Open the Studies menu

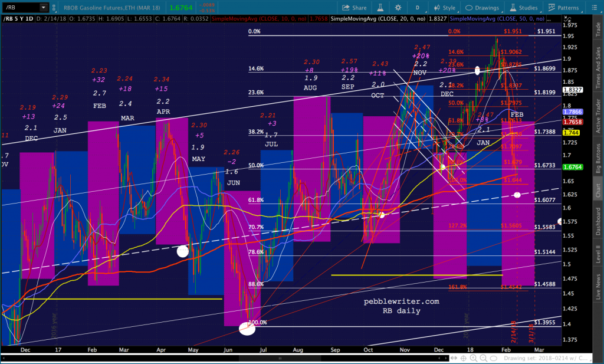[524, 8]
